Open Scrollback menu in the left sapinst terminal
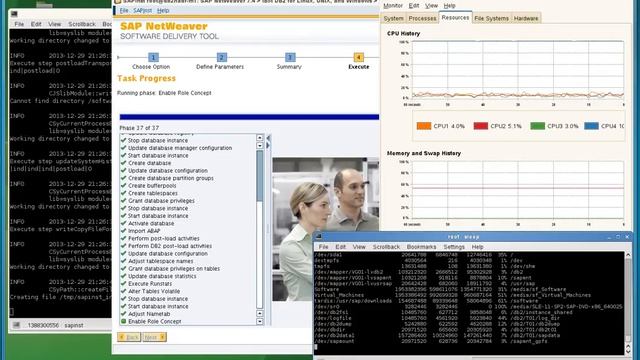The image size is (640, 360). click(82, 24)
